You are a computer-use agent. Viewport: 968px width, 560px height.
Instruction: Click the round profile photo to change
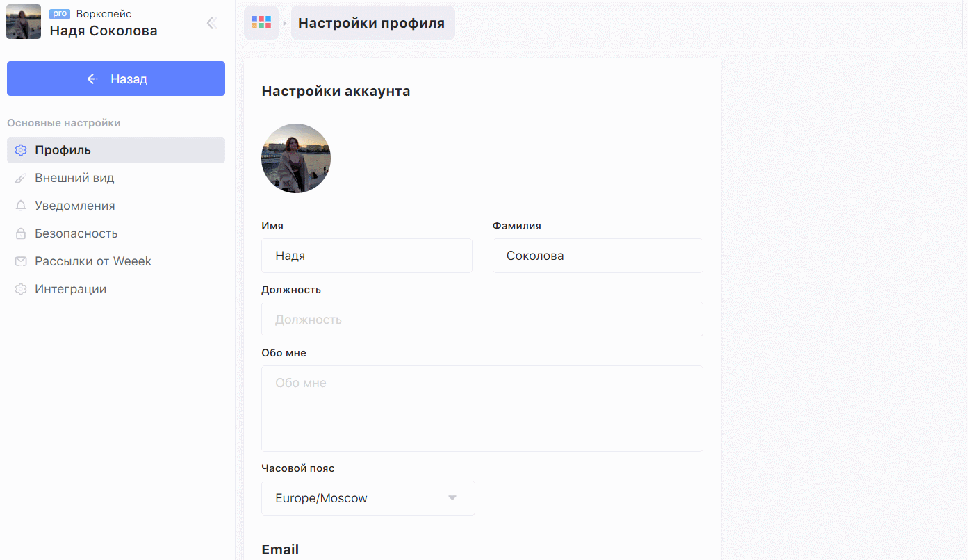[296, 158]
